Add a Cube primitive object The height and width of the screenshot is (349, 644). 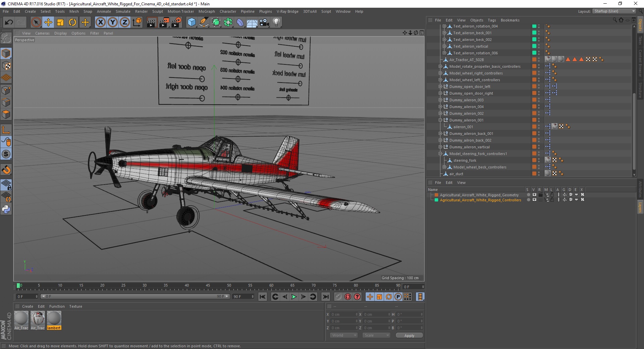pos(192,22)
